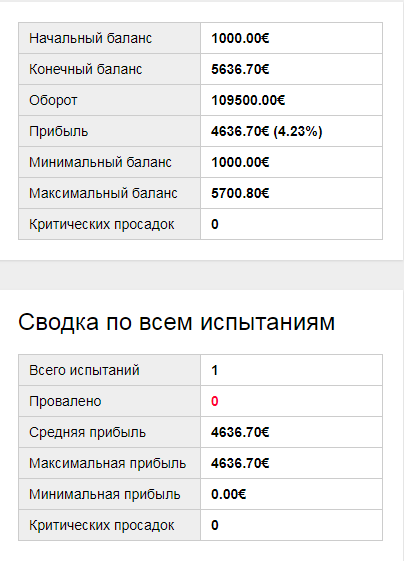Select the 1000.00€ starting balance value
The image size is (404, 561).
(x=240, y=38)
